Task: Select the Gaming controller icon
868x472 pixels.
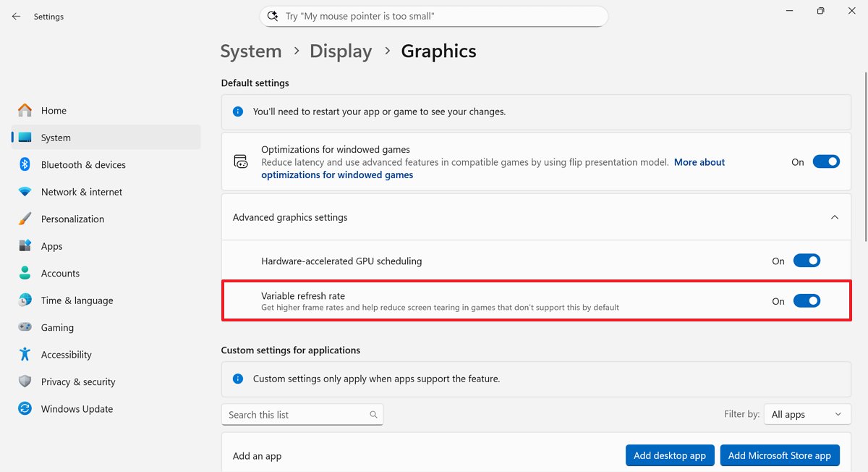Action: (x=24, y=327)
